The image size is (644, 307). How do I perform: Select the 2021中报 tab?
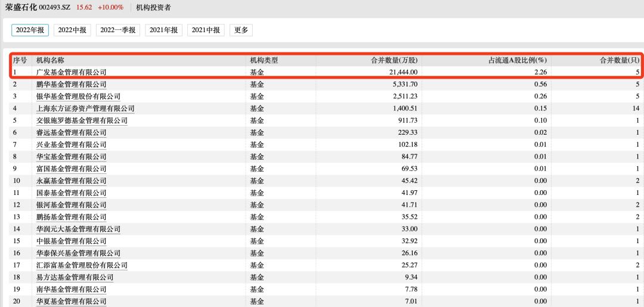[x=206, y=30]
